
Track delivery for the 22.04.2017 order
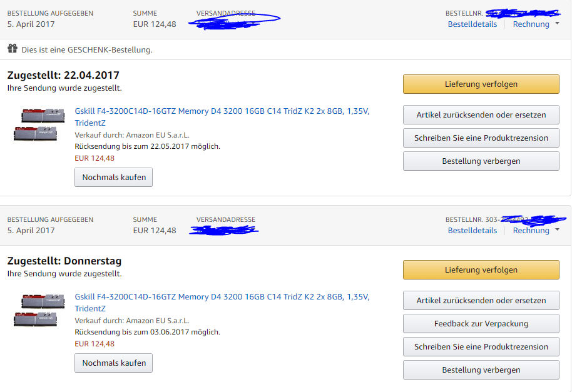[x=481, y=84]
